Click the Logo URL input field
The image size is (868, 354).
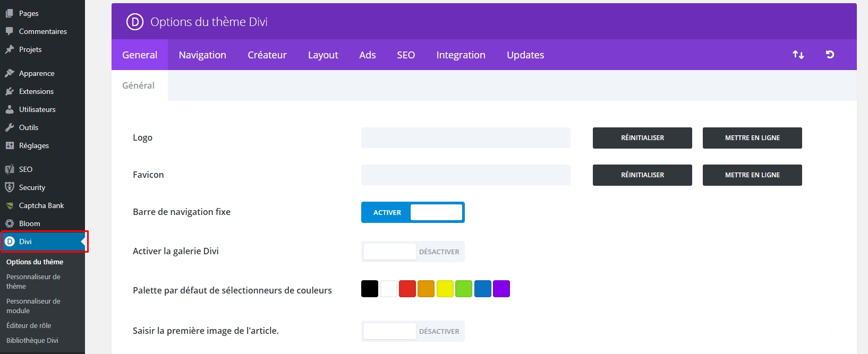point(466,138)
